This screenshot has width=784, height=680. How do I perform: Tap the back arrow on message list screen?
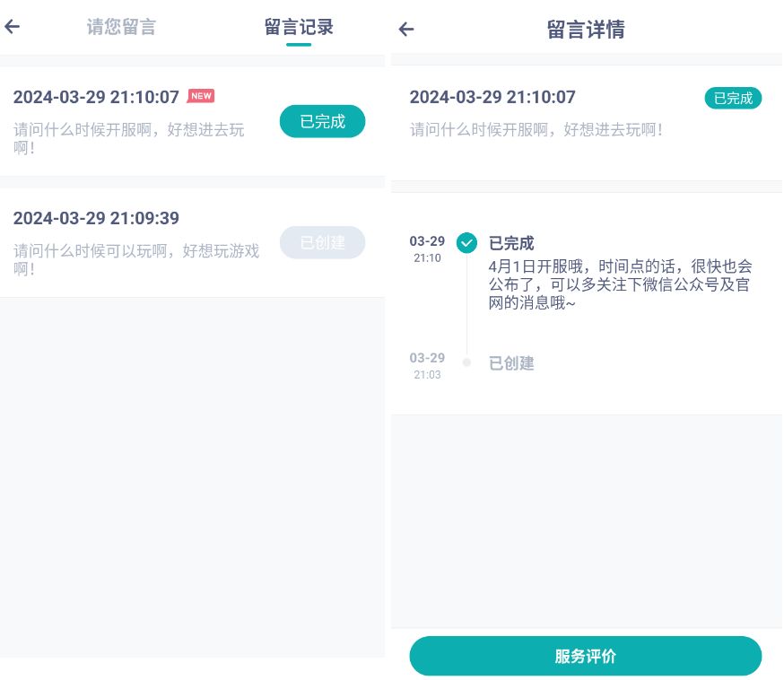click(13, 27)
